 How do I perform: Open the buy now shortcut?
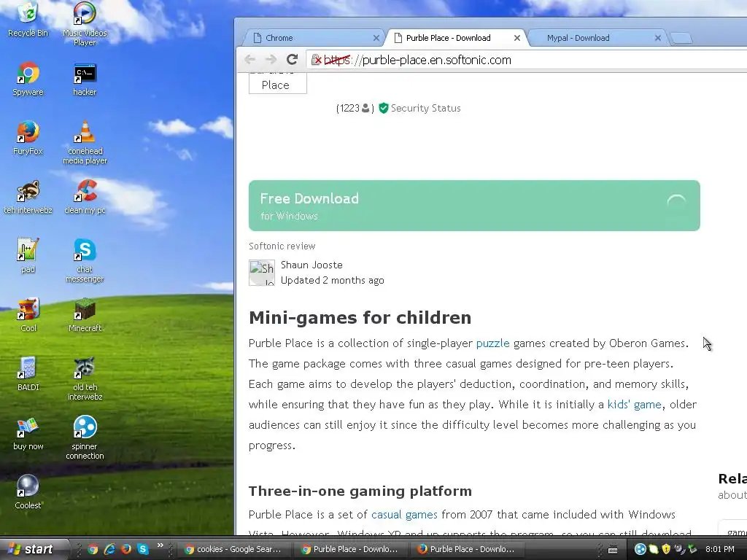(x=28, y=433)
